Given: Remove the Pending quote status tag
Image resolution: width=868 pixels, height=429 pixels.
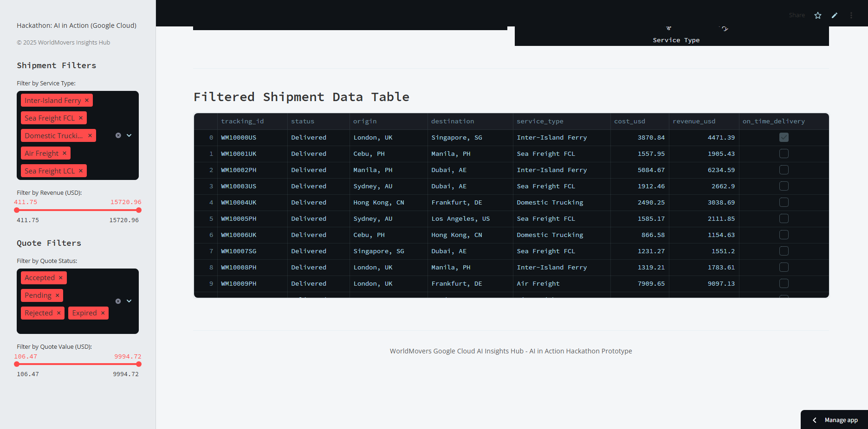Looking at the screenshot, I should point(58,295).
